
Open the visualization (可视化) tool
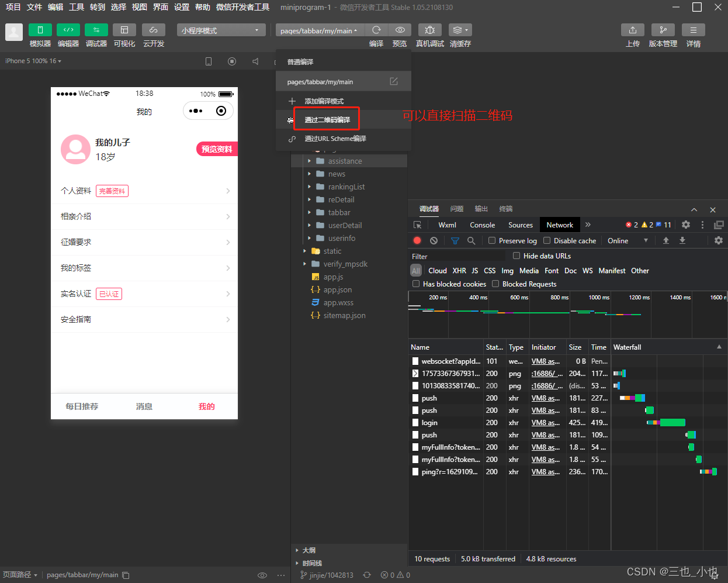[124, 30]
